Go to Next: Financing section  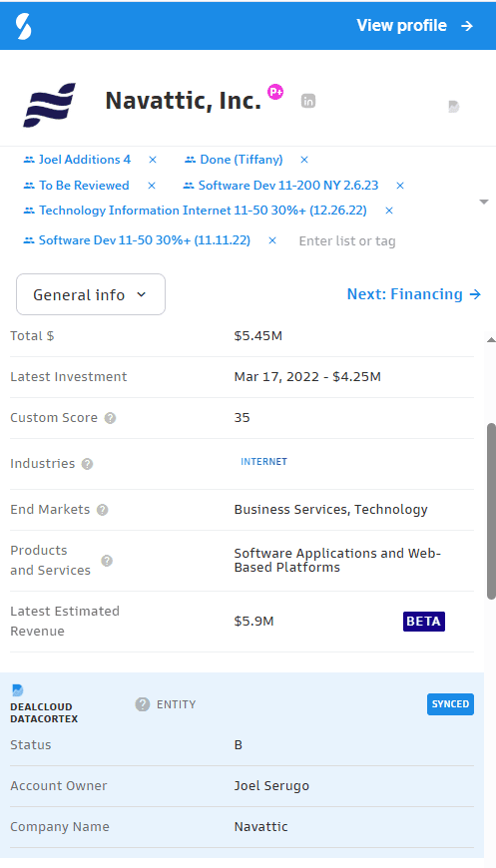[413, 294]
